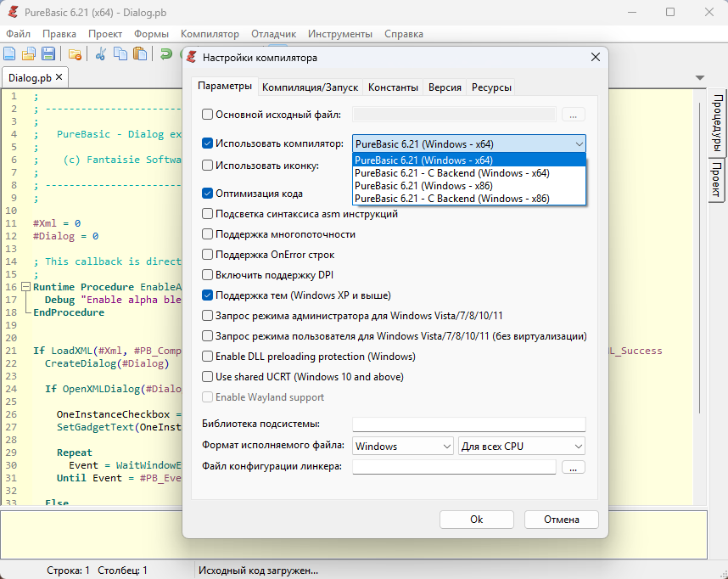The height and width of the screenshot is (579, 728).
Task: Open the 'Файл' menu
Action: coord(18,34)
